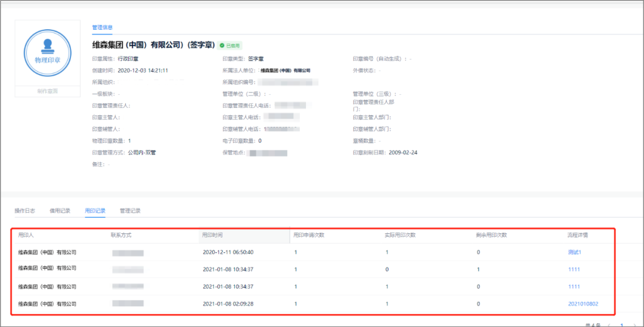Image resolution: width=644 pixels, height=327 pixels.
Task: Click 制作意图 under the seal image
Action: [47, 91]
